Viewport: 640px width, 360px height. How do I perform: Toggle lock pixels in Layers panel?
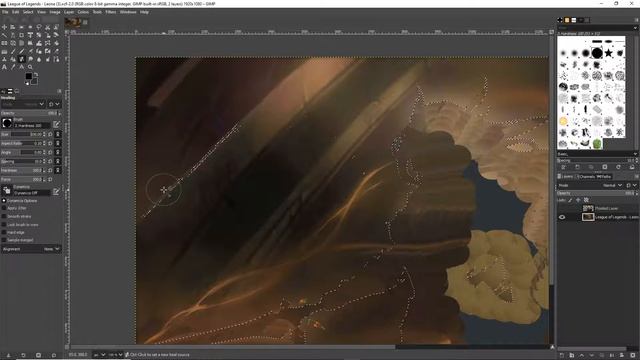tap(570, 200)
